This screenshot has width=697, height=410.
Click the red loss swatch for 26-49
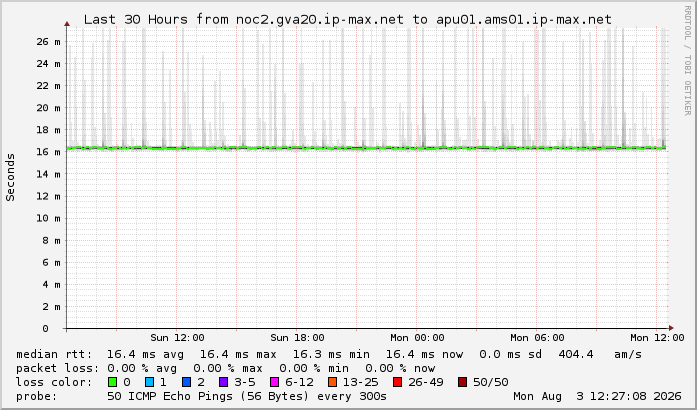pyautogui.click(x=397, y=382)
